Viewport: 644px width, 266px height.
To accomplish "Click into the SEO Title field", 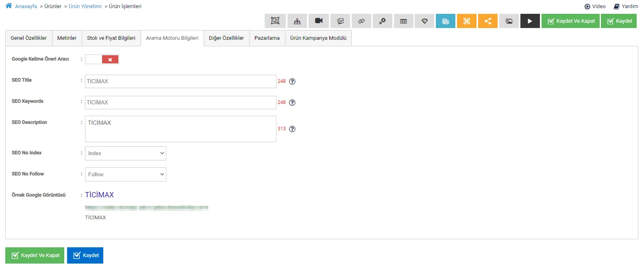I will coord(181,81).
